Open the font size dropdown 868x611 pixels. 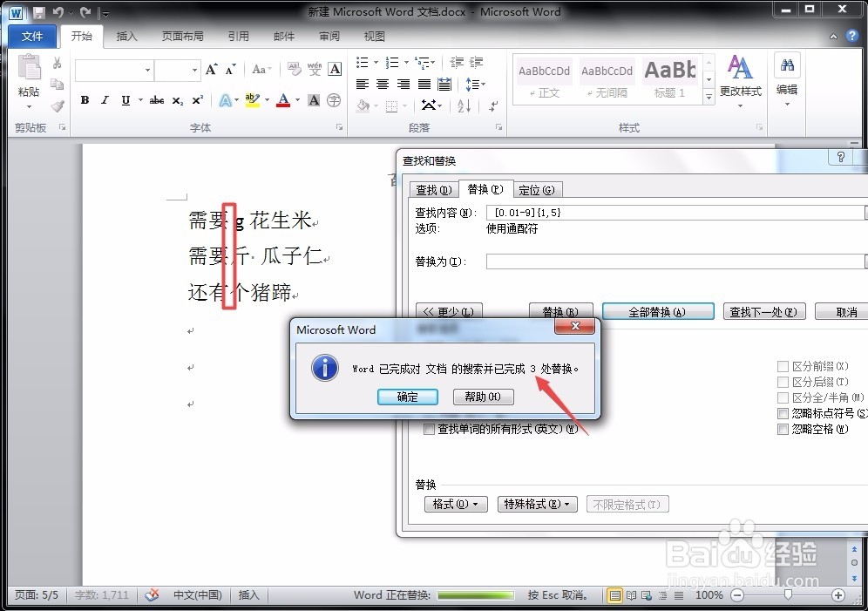coord(194,70)
